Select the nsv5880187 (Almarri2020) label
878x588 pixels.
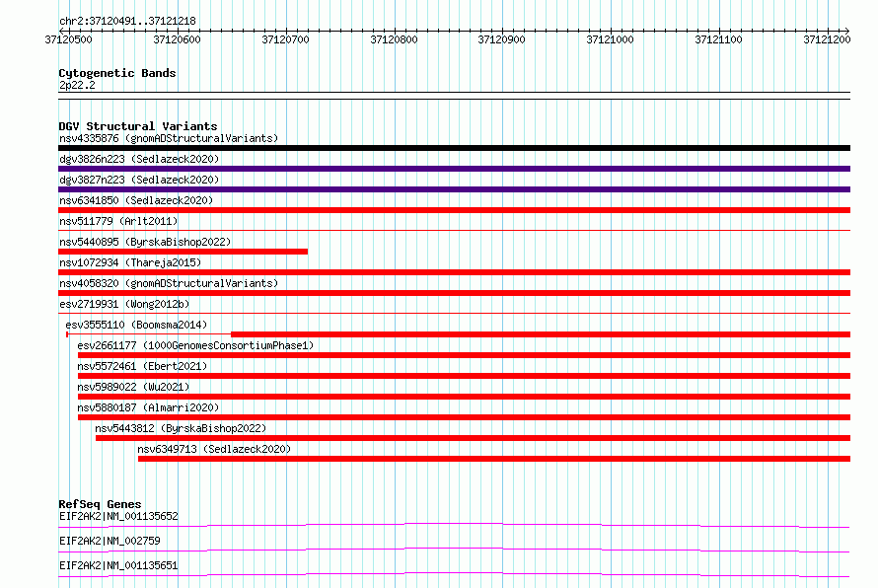pyautogui.click(x=148, y=407)
